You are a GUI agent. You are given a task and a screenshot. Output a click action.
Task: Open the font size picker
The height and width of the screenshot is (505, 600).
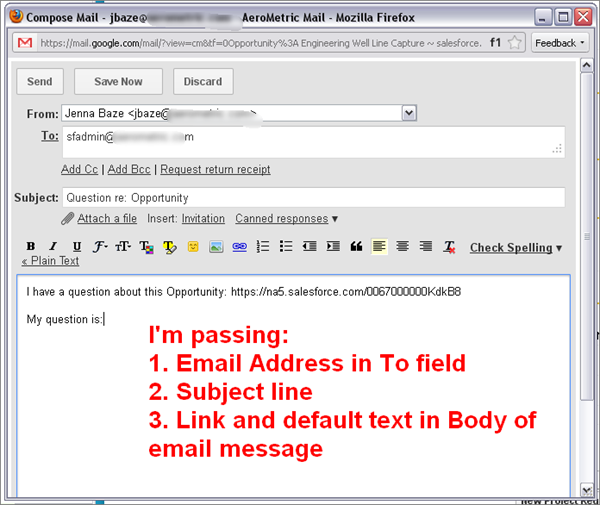click(x=123, y=247)
